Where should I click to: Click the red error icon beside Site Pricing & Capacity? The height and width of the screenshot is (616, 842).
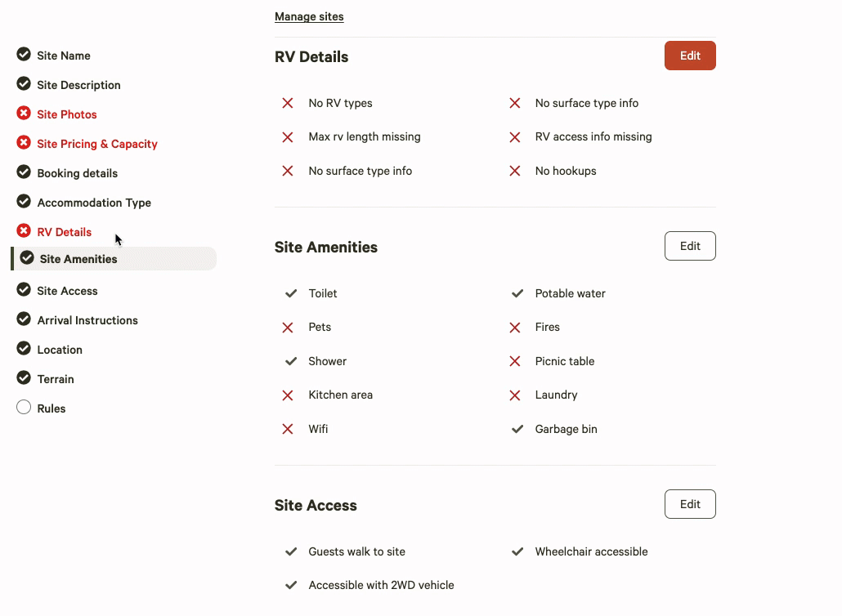click(24, 143)
